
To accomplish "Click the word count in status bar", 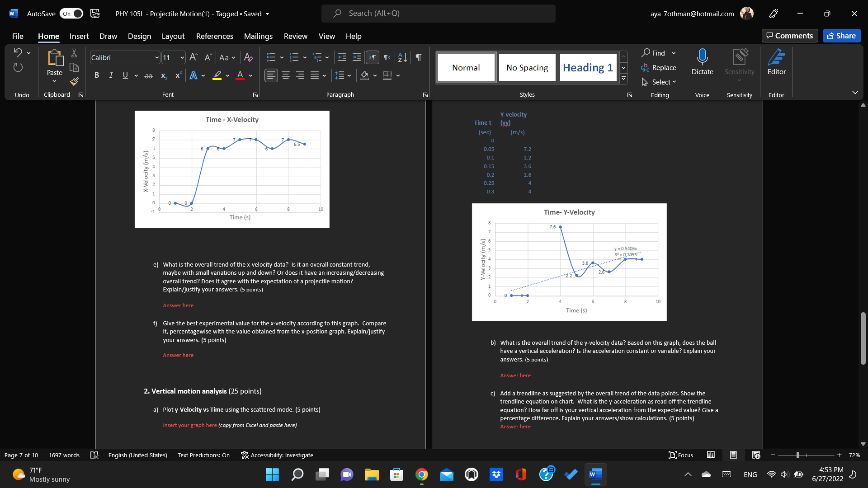I will point(64,455).
